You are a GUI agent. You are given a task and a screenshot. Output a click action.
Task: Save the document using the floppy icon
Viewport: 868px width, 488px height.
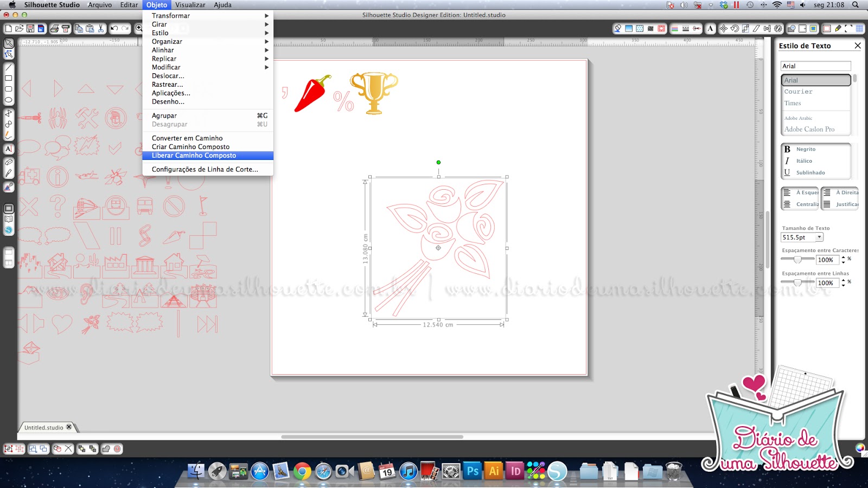pos(30,28)
